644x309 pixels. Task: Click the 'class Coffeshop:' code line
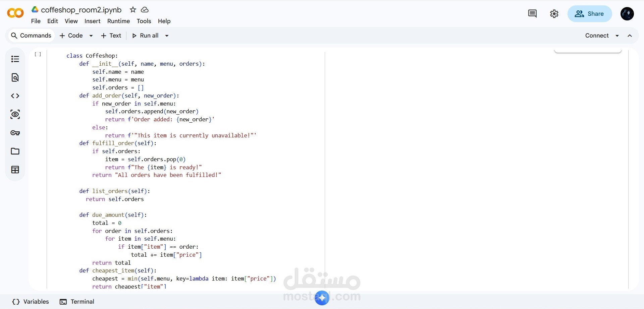92,56
